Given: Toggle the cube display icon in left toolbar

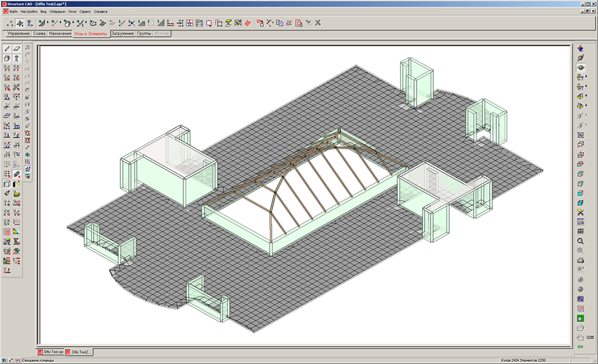Looking at the screenshot, I should (7, 183).
